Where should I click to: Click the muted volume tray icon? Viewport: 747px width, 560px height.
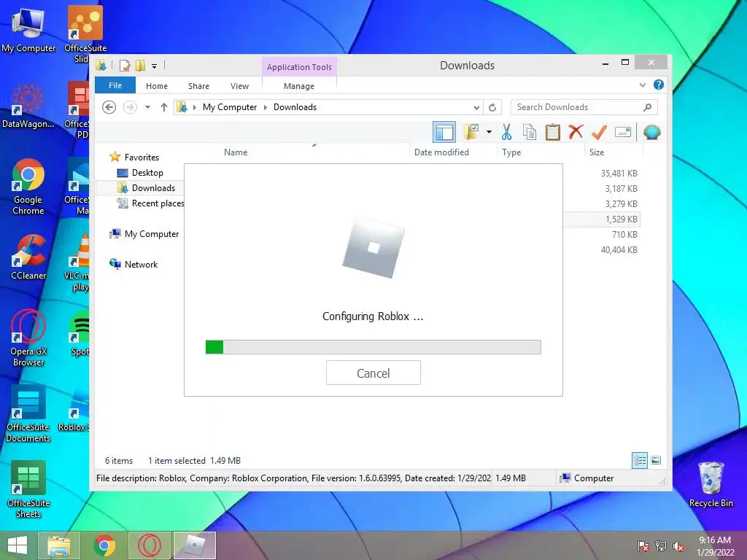click(x=678, y=546)
